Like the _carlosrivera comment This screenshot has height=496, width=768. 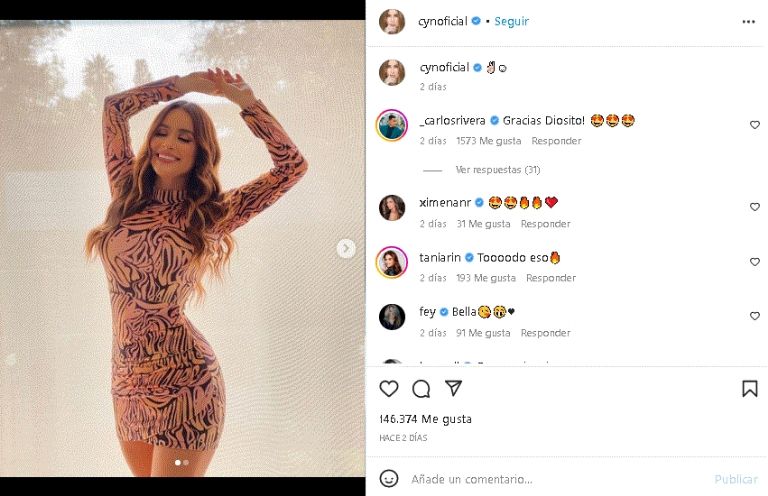755,125
